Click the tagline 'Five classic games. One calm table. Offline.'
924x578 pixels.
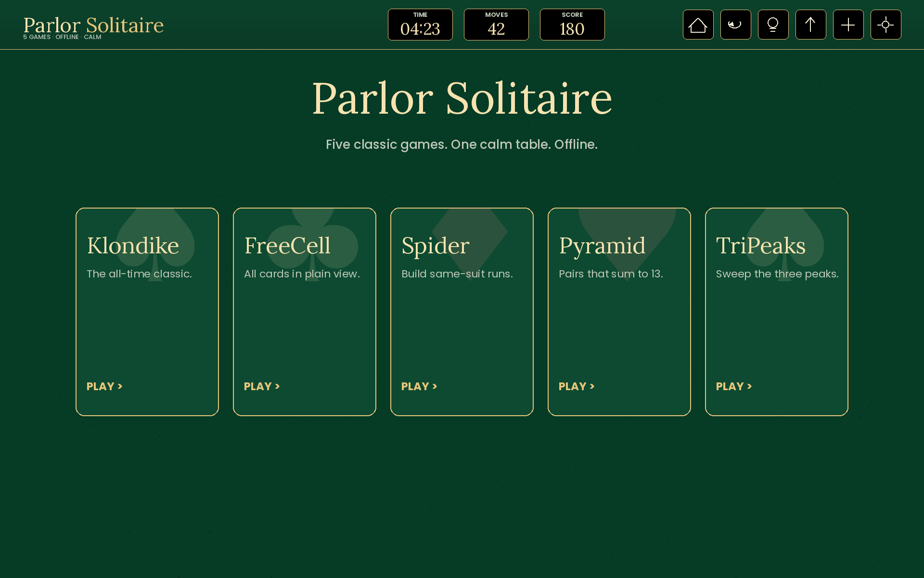462,144
